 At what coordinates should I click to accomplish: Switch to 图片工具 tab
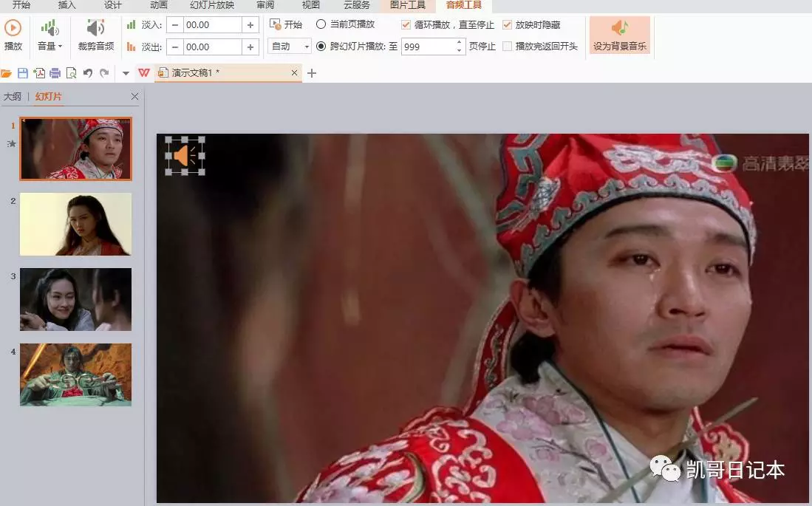tap(408, 5)
